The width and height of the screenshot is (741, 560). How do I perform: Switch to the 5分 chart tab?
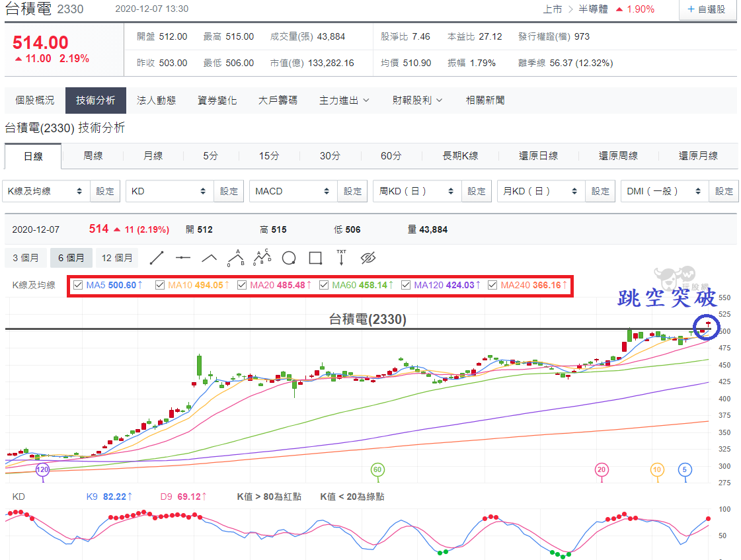[x=211, y=155]
